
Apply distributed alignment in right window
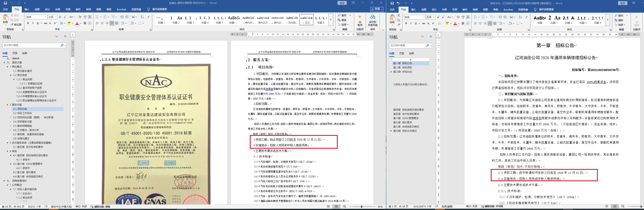click(x=495, y=24)
